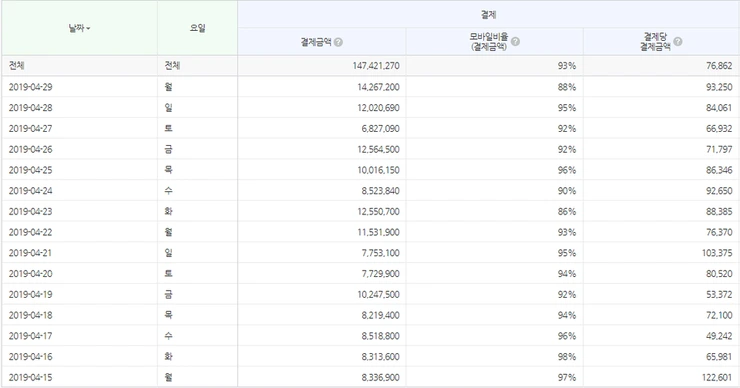Select the date 2019-04-19
Image resolution: width=740 pixels, height=388 pixels.
coord(30,295)
